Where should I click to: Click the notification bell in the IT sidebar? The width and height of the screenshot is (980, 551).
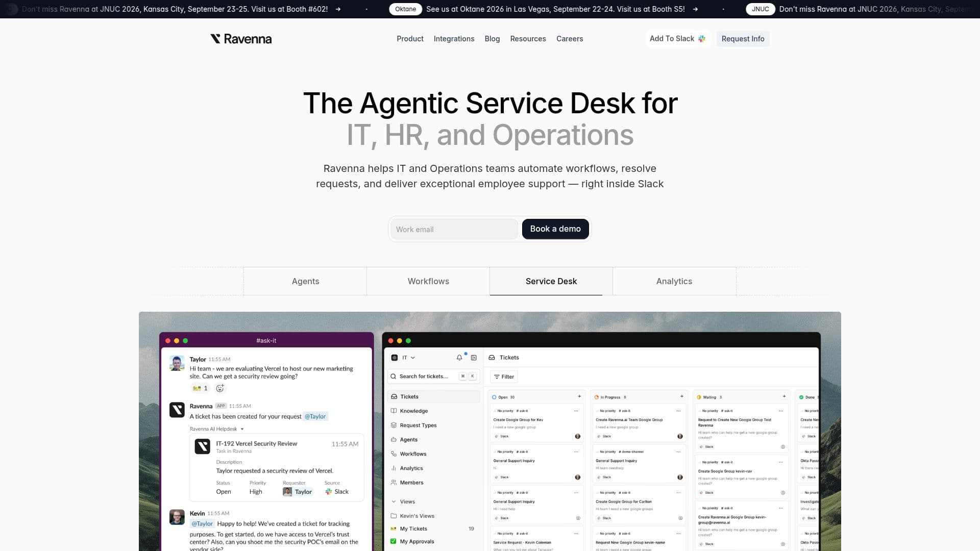tap(459, 358)
